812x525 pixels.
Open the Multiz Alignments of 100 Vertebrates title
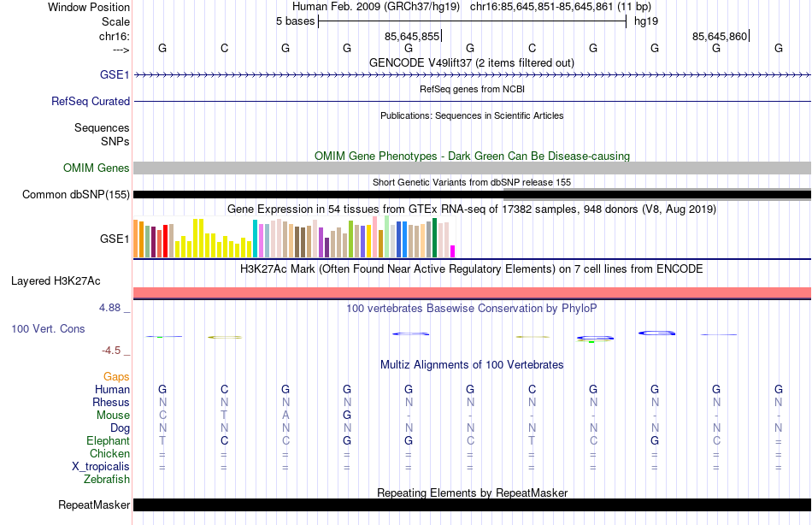472,364
